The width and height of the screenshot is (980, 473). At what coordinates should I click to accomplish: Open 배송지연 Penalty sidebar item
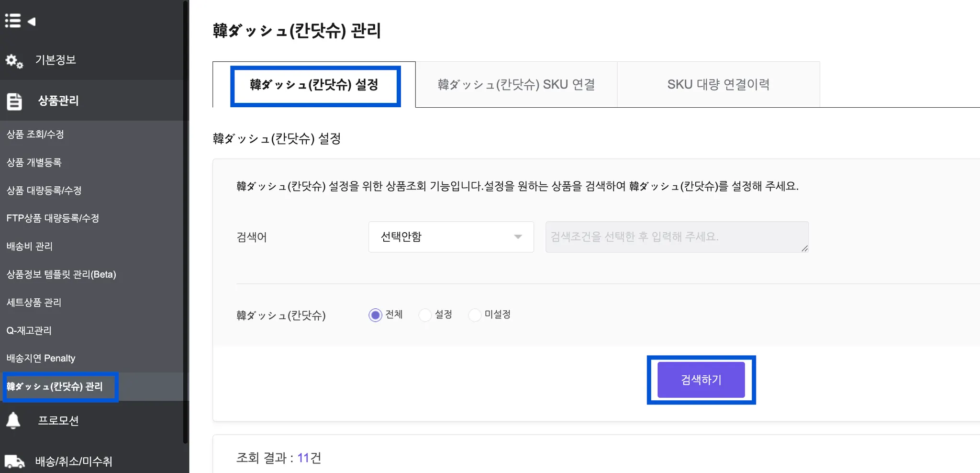[x=41, y=359]
